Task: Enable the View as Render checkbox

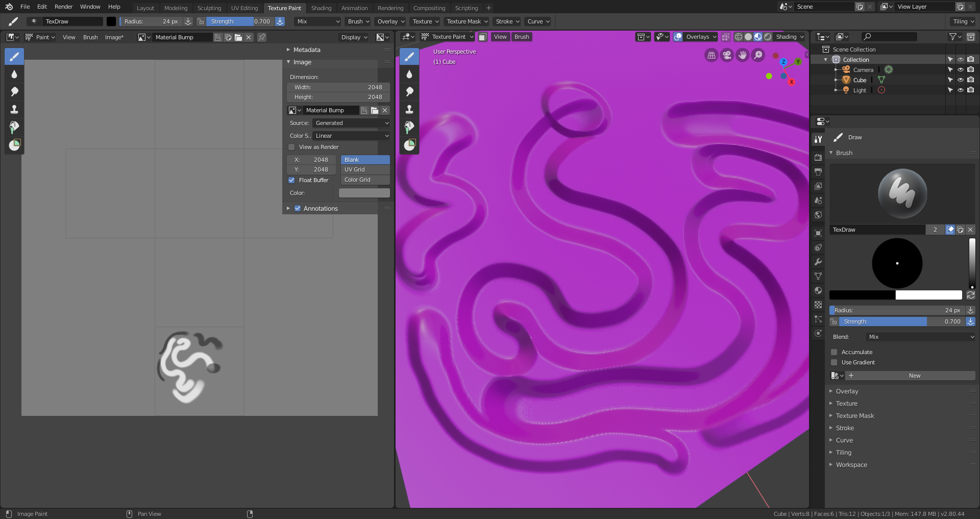Action: point(291,147)
